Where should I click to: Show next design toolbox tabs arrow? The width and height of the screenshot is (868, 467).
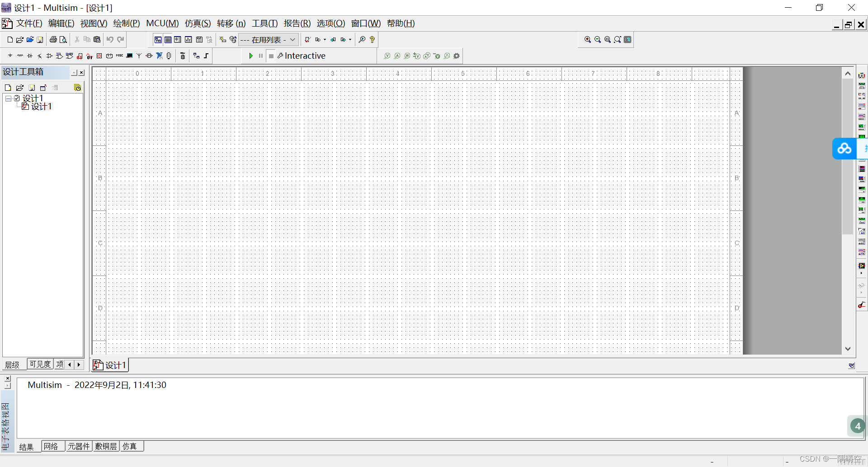tap(79, 364)
